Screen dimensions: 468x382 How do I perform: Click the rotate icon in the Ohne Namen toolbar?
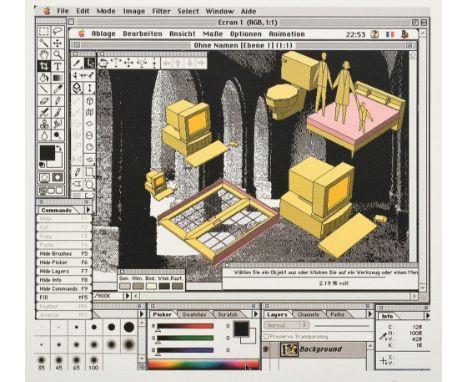point(103,63)
